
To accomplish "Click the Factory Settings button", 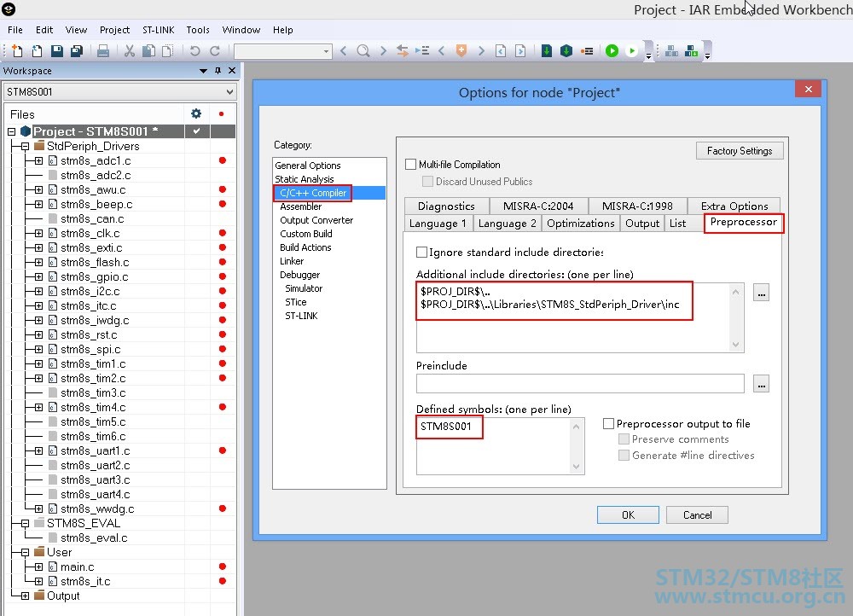I will click(740, 151).
